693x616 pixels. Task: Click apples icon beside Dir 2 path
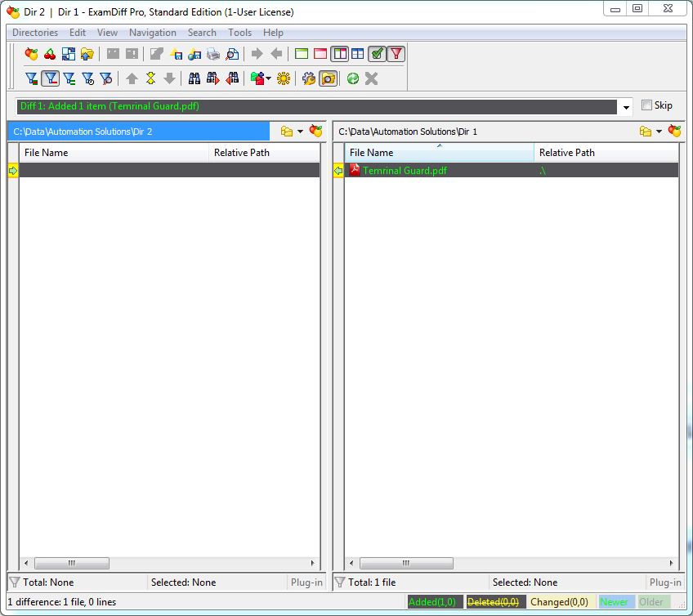315,131
